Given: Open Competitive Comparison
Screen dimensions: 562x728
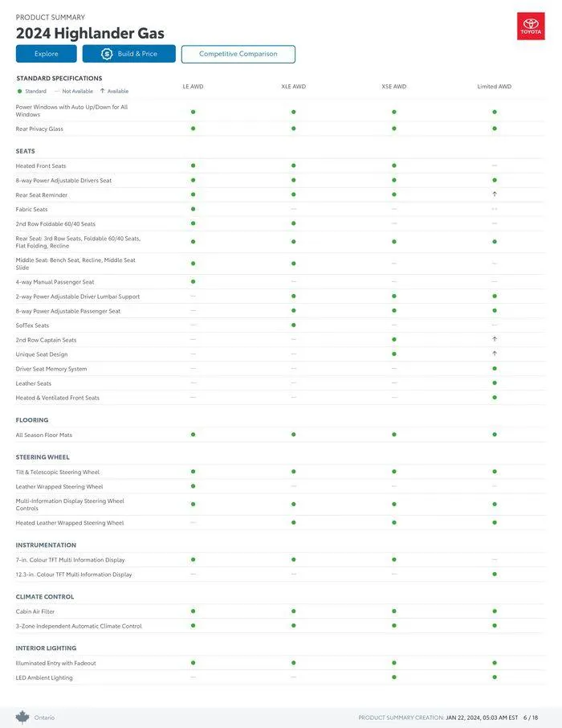Looking at the screenshot, I should tap(238, 54).
